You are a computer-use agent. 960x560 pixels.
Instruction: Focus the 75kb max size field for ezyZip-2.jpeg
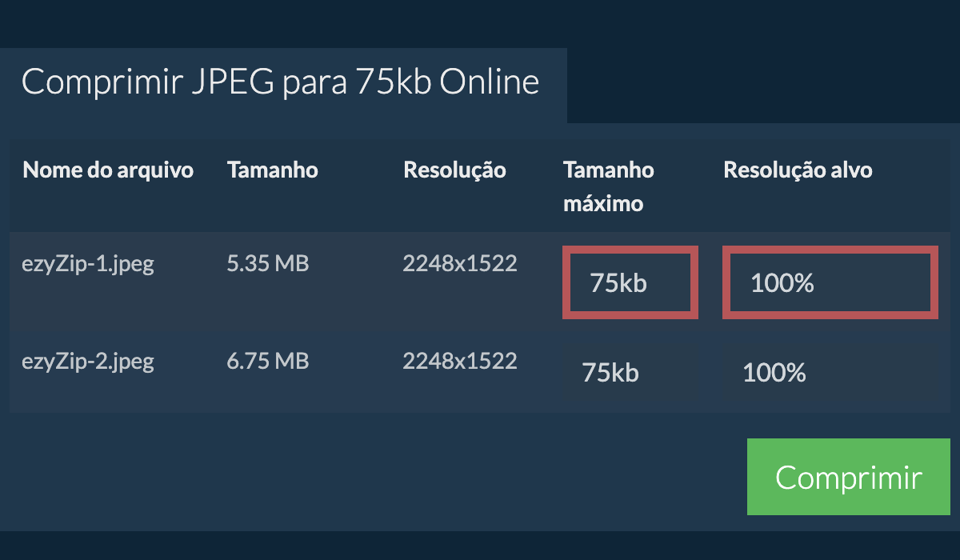[x=630, y=373]
